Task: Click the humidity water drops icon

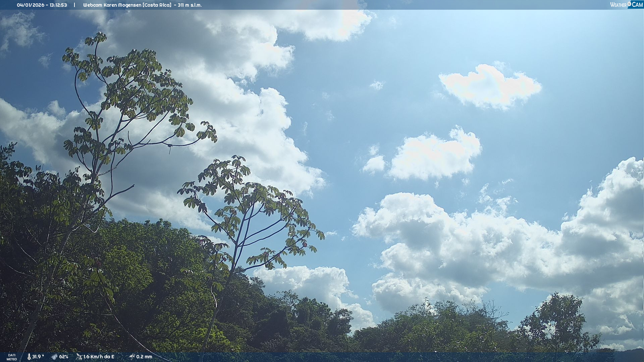Action: pyautogui.click(x=54, y=357)
